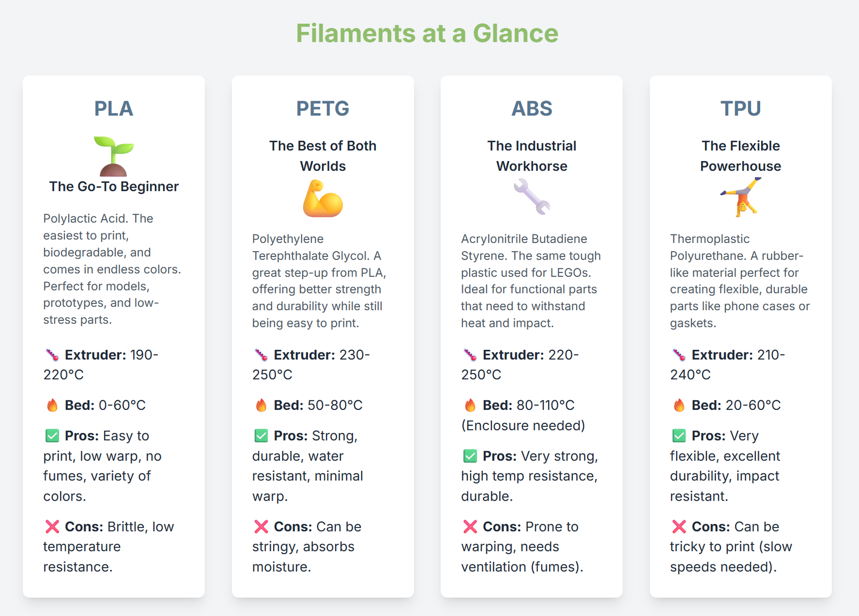This screenshot has width=859, height=616.
Task: Click the TPU cartwheel person icon
Action: [741, 197]
